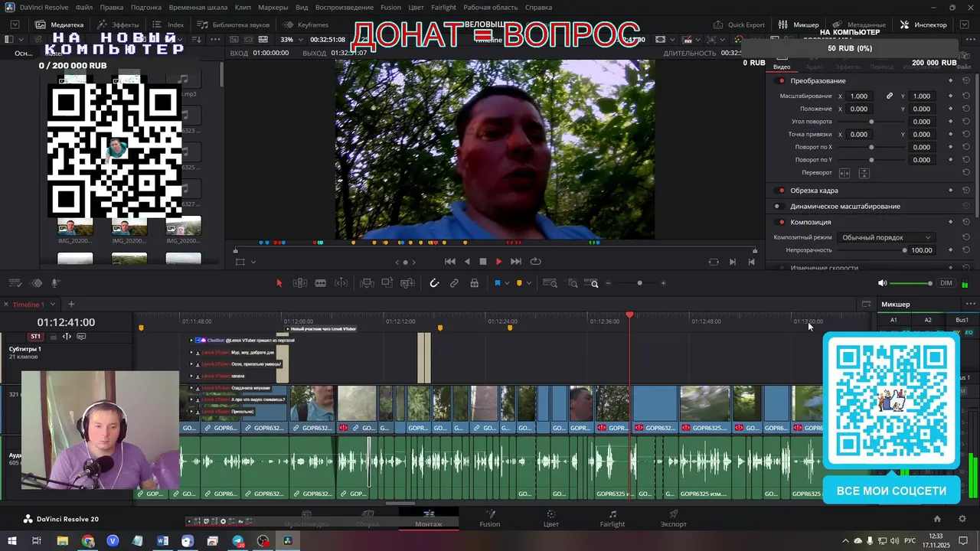
Task: Open the Композитный режим dropdown
Action: coord(886,238)
